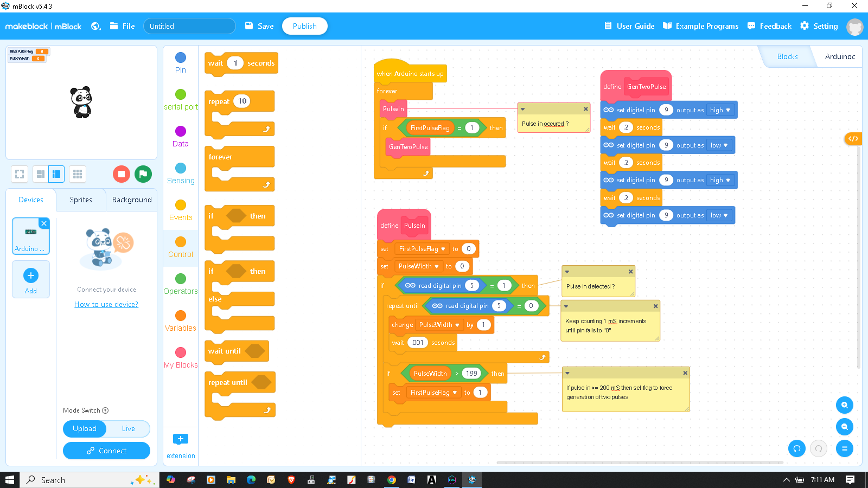Select the Pin block category
The height and width of the screenshot is (488, 868).
pyautogui.click(x=181, y=62)
